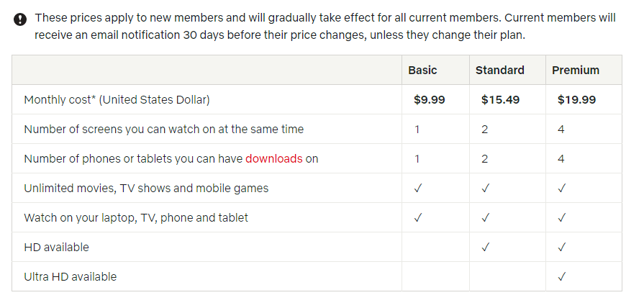Viewport: 644px width, 308px height.
Task: Click Standard's watch on laptop checkmark
Action: (485, 217)
